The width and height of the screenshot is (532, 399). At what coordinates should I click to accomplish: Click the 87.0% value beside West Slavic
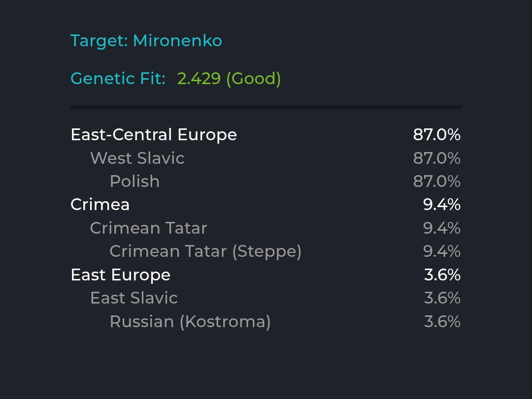437,158
